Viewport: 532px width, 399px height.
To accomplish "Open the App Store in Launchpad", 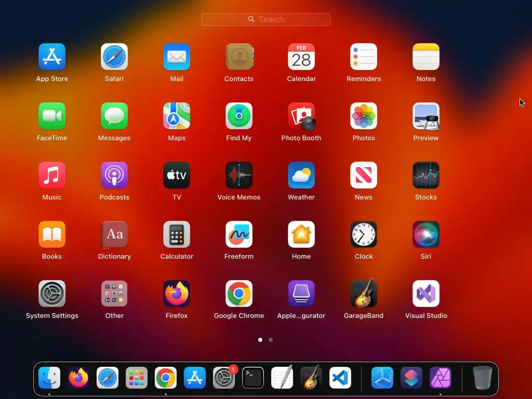I will [x=52, y=57].
